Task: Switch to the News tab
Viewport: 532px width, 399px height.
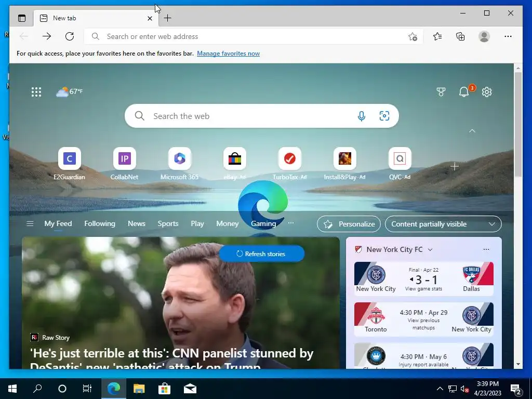Action: 137,223
